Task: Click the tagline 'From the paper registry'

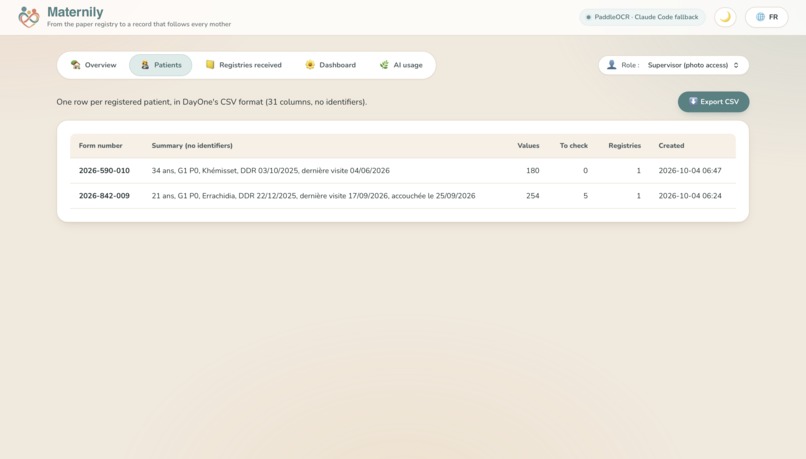Action: (x=139, y=24)
